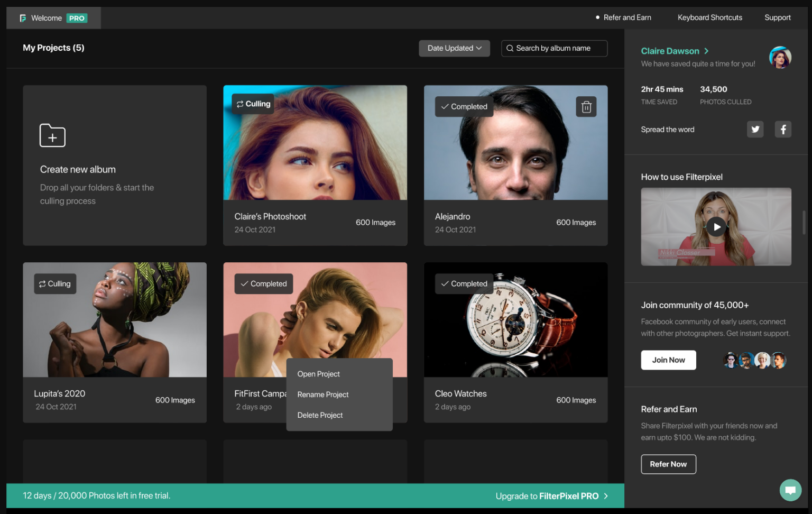
Task: Select Rename Project from the context menu
Action: 322,394
